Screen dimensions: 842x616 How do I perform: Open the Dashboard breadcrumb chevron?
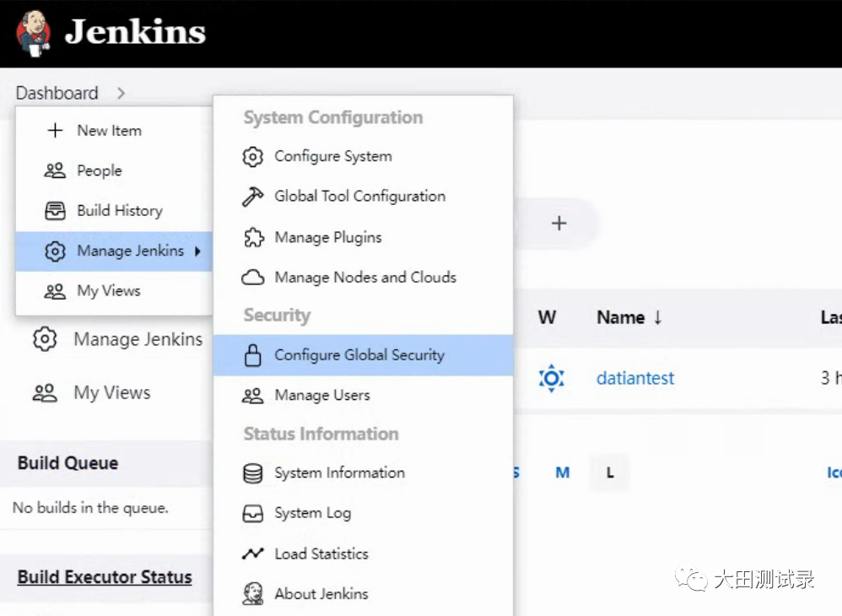[x=121, y=93]
